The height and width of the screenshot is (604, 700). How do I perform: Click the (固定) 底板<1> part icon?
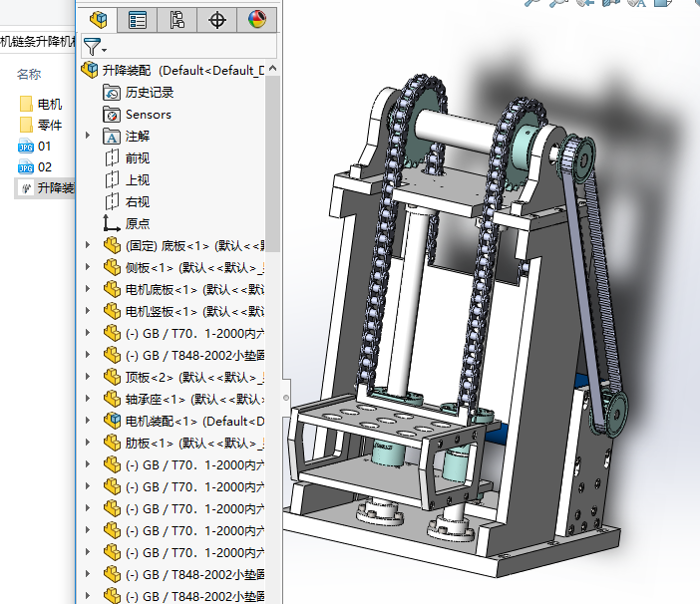(x=112, y=246)
